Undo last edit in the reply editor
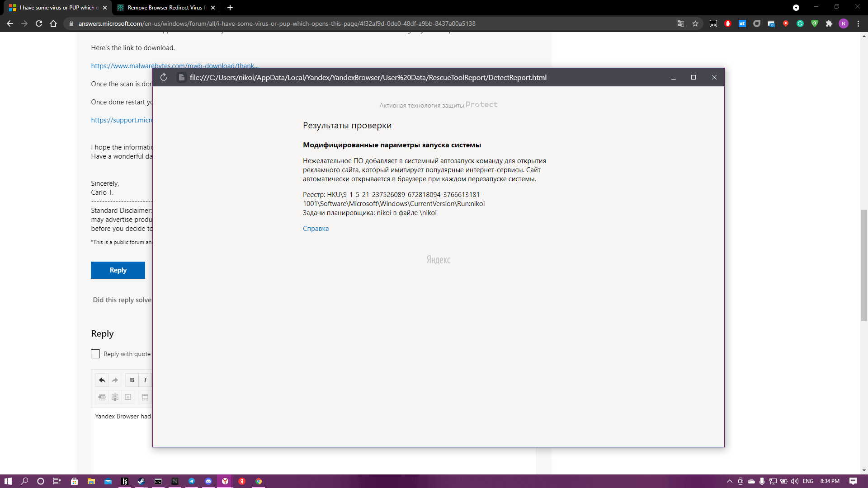The width and height of the screenshot is (868, 488). pyautogui.click(x=102, y=380)
